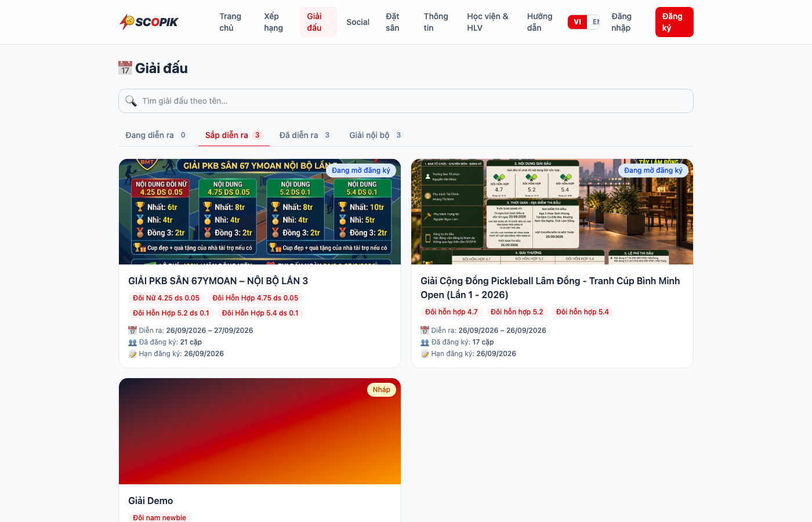Click title GIẢI PKB SÂN 67YMOAN – NỘI BỘ LẦN 3
Image resolution: width=812 pixels, height=522 pixels.
[218, 281]
